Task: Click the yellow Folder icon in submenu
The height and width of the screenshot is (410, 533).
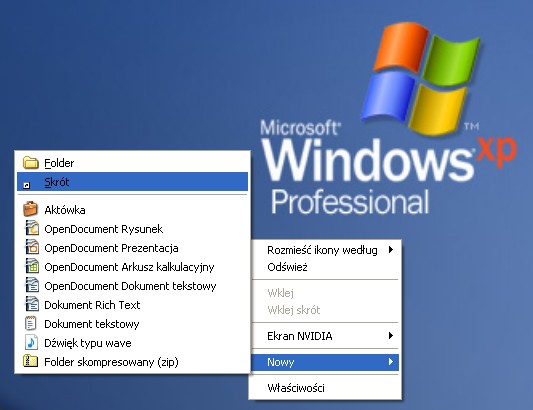Action: pos(31,163)
